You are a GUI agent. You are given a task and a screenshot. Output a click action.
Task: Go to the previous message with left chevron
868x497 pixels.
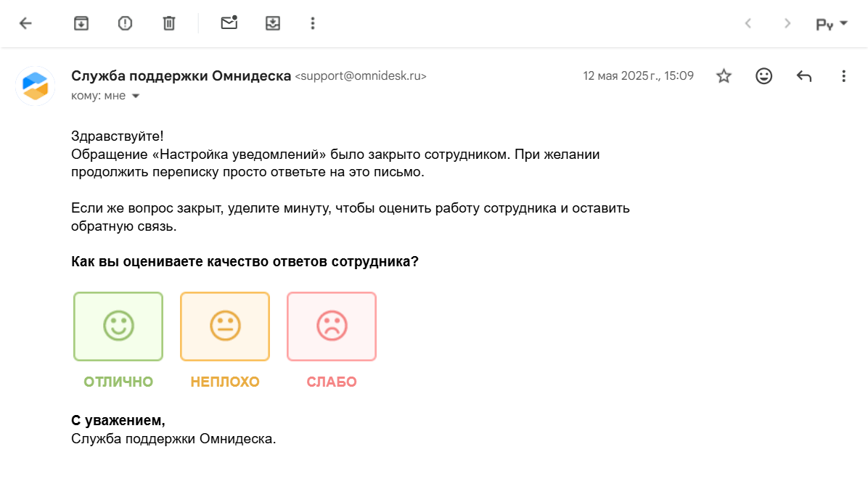coord(748,23)
